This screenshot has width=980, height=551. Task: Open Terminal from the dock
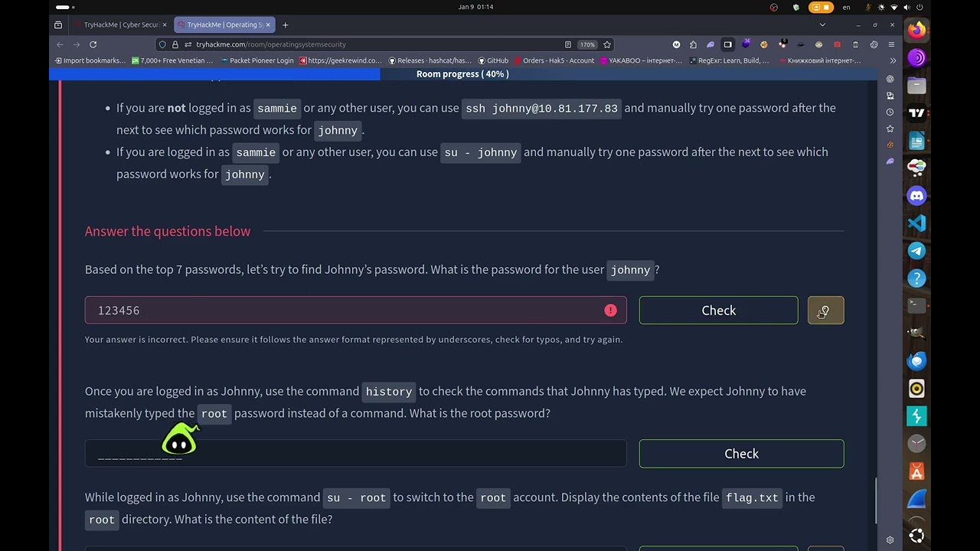[916, 306]
